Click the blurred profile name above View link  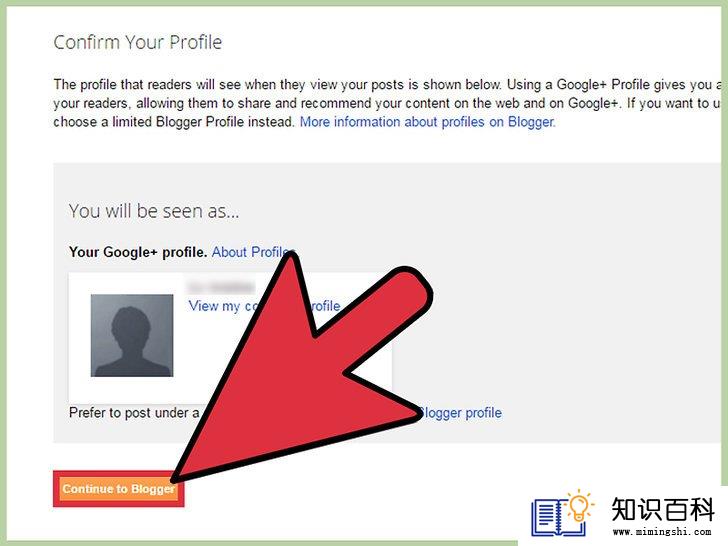pyautogui.click(x=221, y=286)
